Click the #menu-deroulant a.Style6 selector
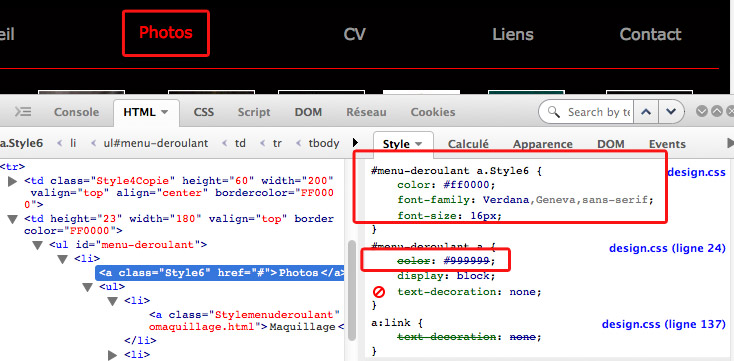 (450, 171)
